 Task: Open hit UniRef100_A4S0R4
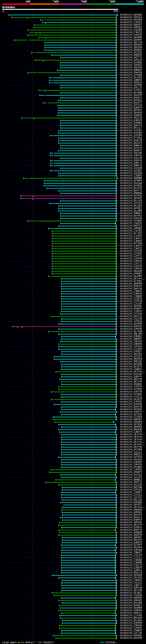pos(131,20)
